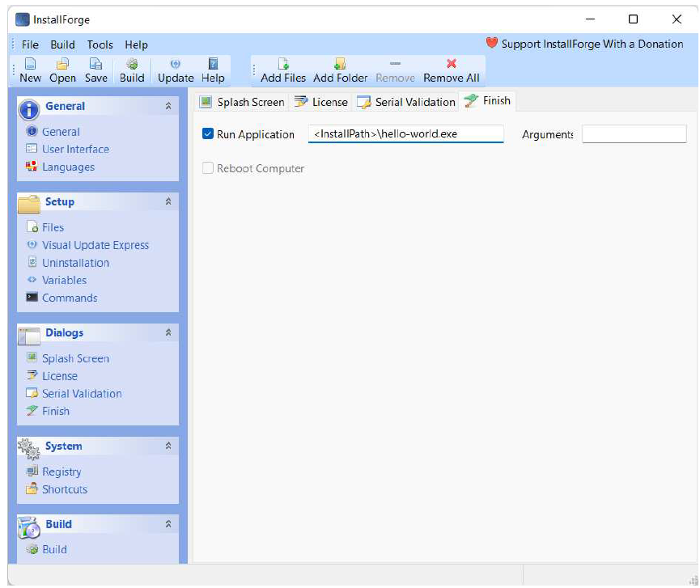700x588 pixels.
Task: Click the New project toolbar icon
Action: 30,65
